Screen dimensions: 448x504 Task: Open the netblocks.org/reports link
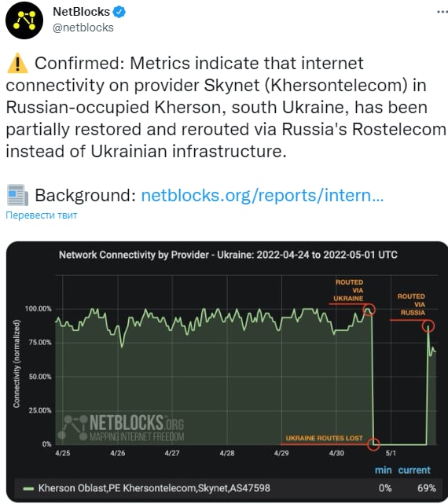point(263,195)
